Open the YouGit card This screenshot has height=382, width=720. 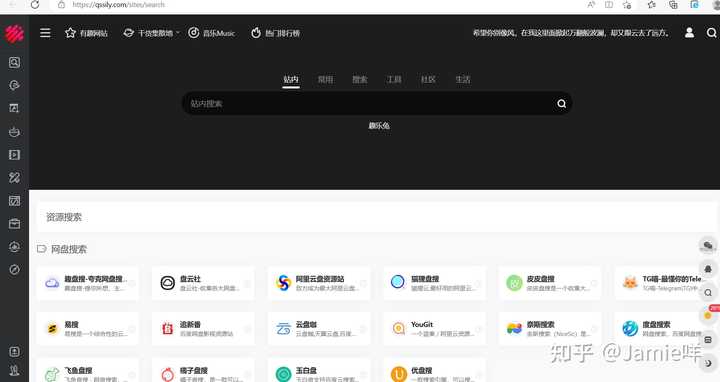coord(434,329)
